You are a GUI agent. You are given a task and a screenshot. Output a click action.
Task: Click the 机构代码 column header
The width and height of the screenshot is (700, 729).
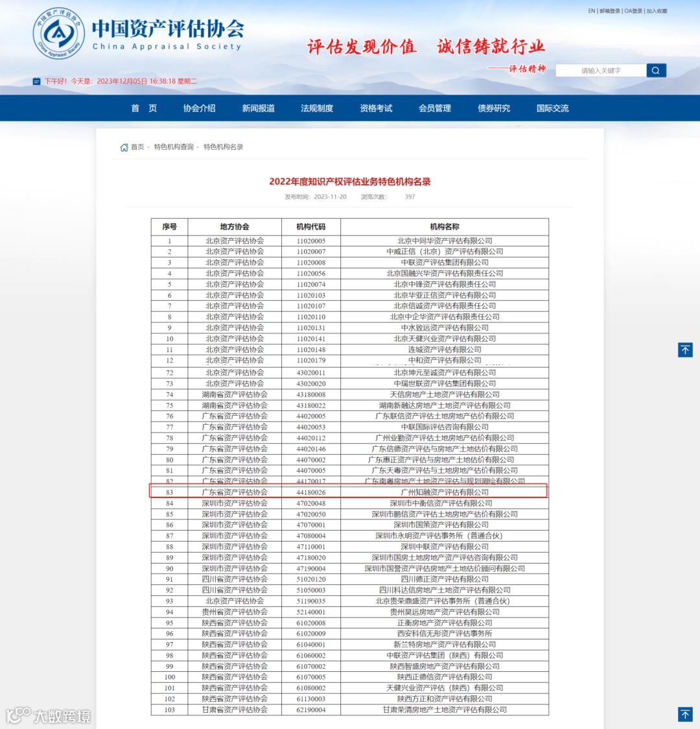pyautogui.click(x=310, y=227)
